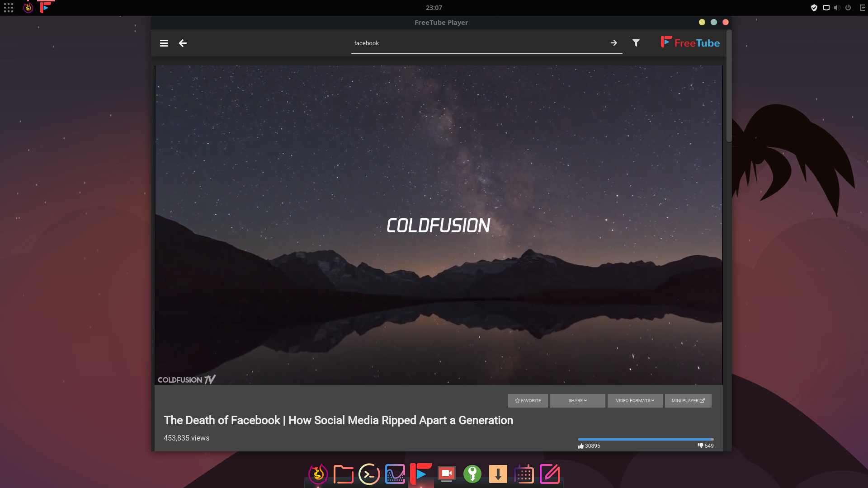Click the 23:07 clock in top panel
This screenshot has height=488, width=868.
(434, 8)
